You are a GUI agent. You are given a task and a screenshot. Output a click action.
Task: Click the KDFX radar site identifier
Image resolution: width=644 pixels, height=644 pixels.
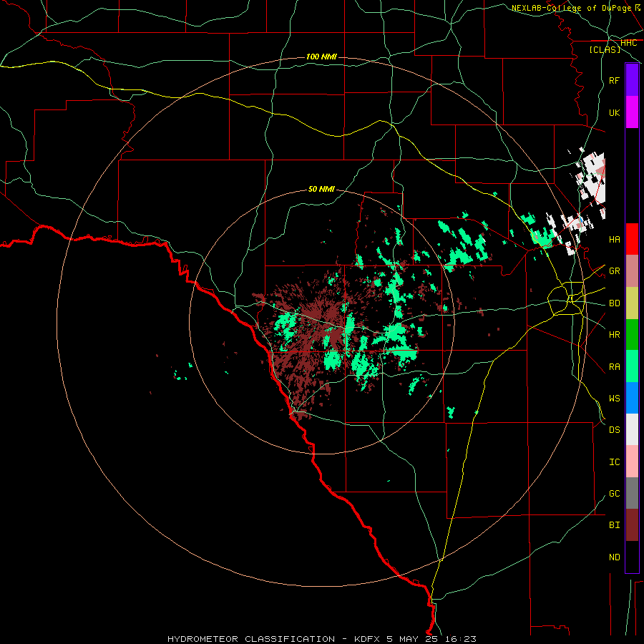(367, 639)
